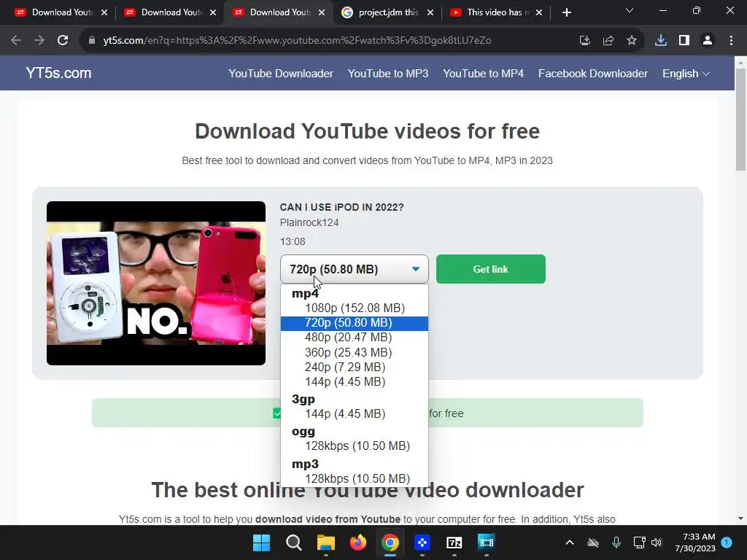Viewport: 747px width, 560px height.
Task: Click the channel name Plainrock124
Action: click(x=309, y=222)
